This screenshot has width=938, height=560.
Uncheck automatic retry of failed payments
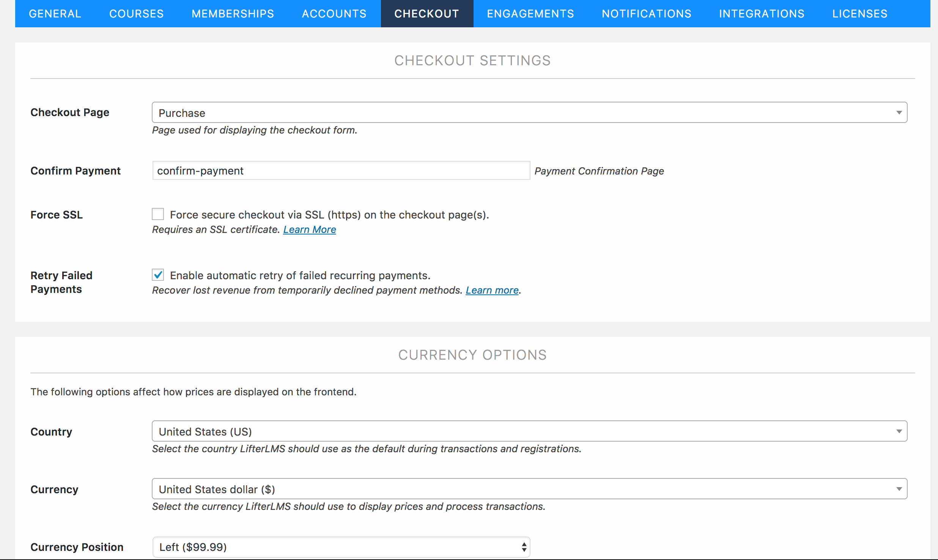(x=158, y=275)
